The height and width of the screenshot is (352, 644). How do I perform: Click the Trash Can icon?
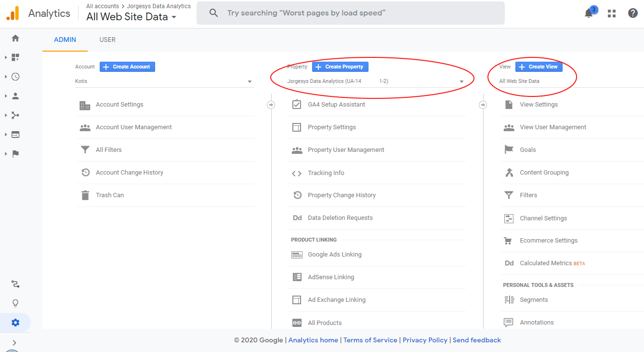(85, 195)
